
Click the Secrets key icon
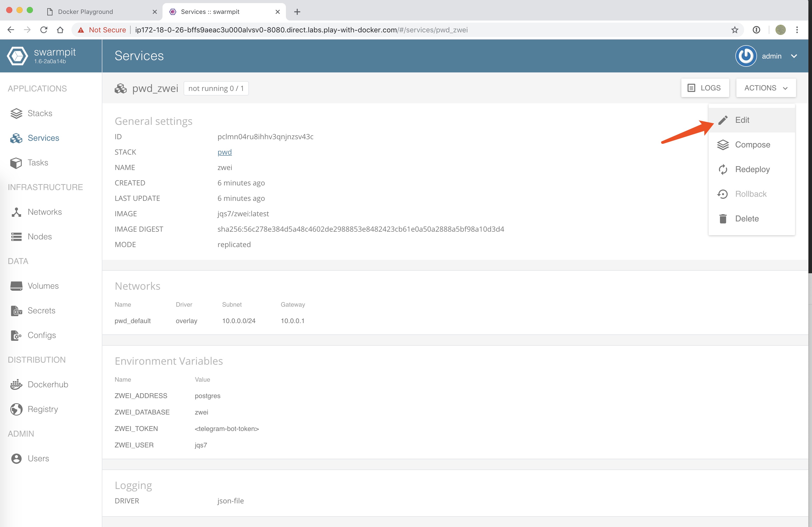[x=16, y=310]
